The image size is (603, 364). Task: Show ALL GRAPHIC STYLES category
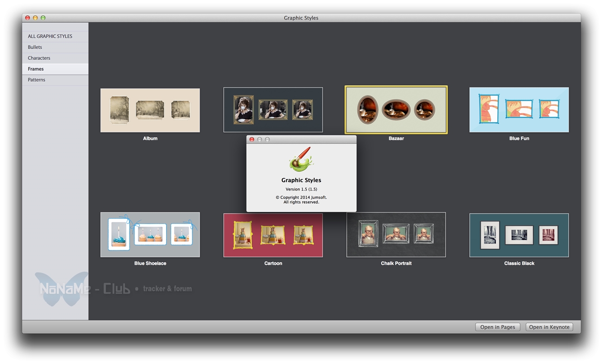click(x=50, y=36)
